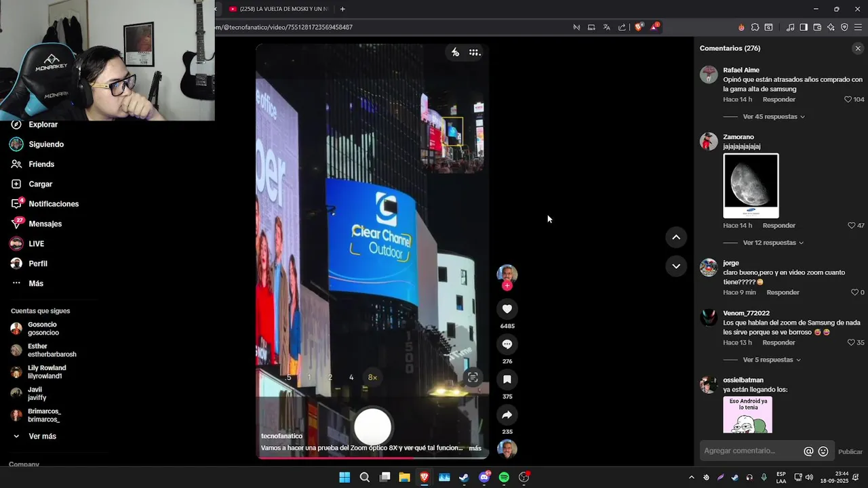Reply to Venom_772022's comment
Image resolution: width=868 pixels, height=488 pixels.
click(778, 343)
